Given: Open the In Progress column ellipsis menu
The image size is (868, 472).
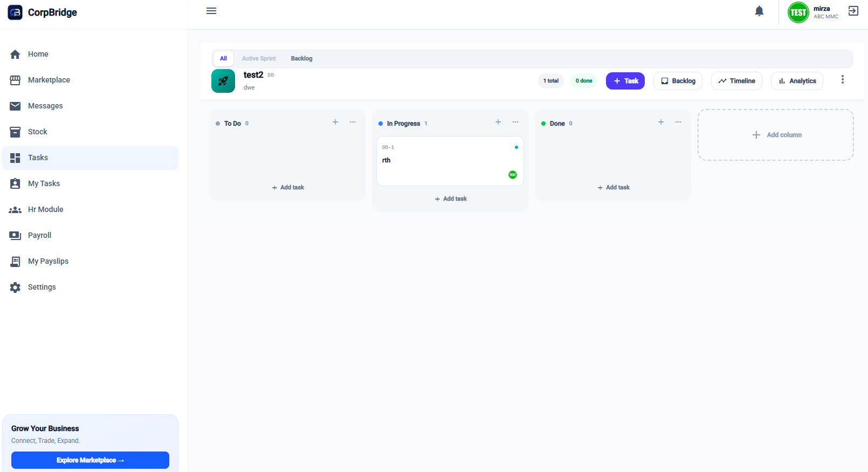Looking at the screenshot, I should [515, 122].
